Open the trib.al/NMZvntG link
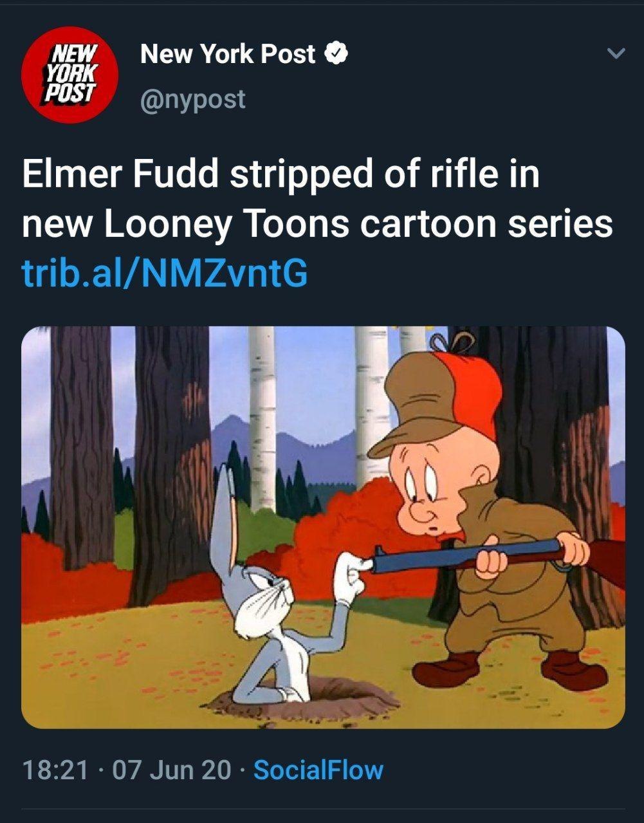The width and height of the screenshot is (644, 823). click(165, 273)
